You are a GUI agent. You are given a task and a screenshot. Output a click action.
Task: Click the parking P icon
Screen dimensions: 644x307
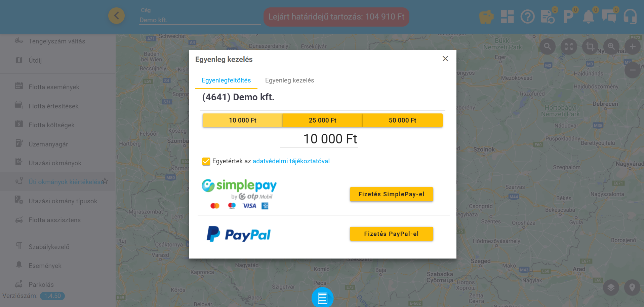(568, 16)
